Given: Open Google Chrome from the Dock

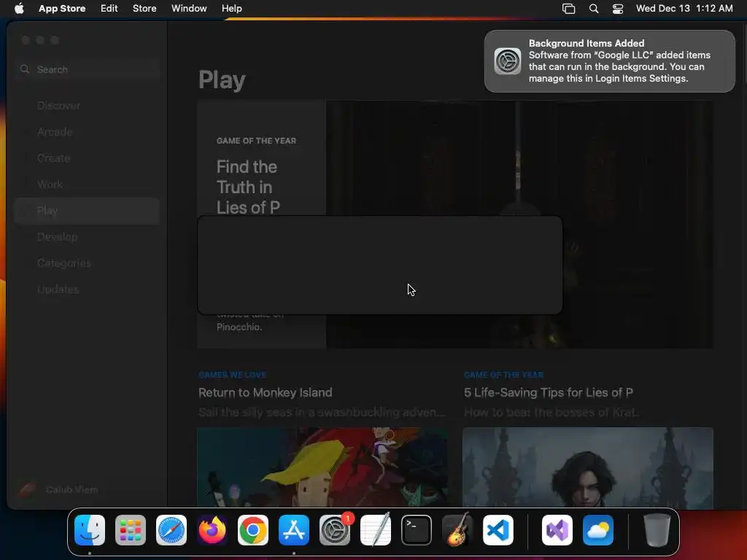Looking at the screenshot, I should click(x=253, y=530).
